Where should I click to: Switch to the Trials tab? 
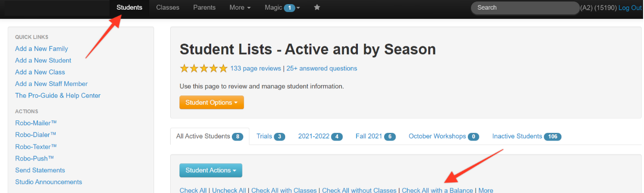point(271,136)
